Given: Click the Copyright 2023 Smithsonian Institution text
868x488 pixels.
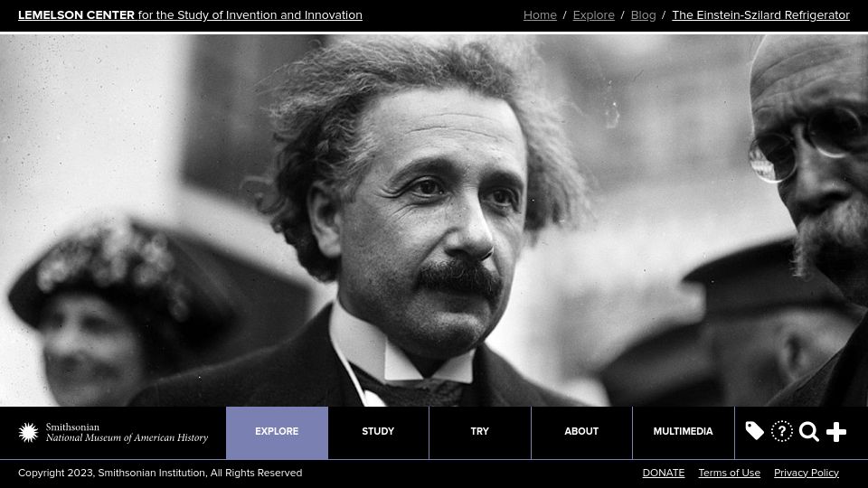Looking at the screenshot, I should point(160,473).
